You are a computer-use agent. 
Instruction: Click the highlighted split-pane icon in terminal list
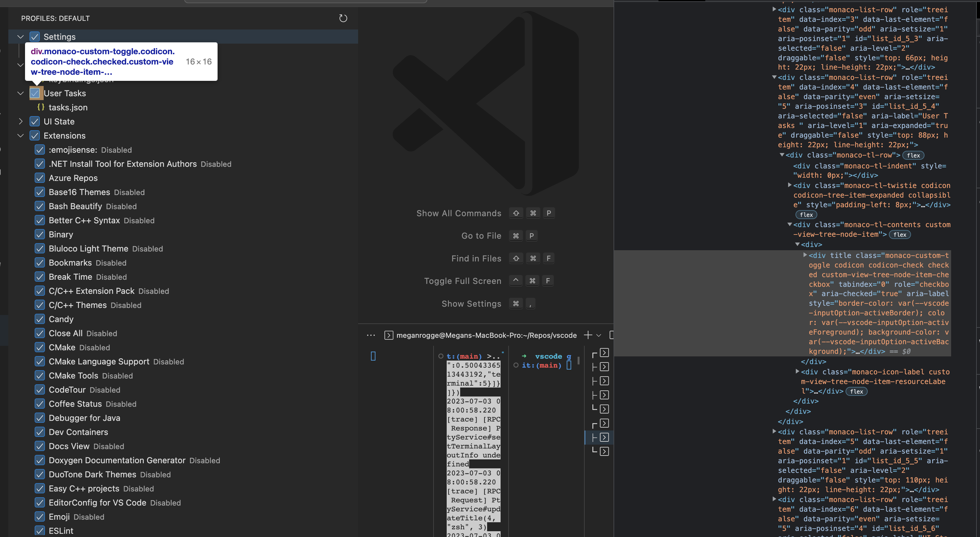(x=605, y=437)
